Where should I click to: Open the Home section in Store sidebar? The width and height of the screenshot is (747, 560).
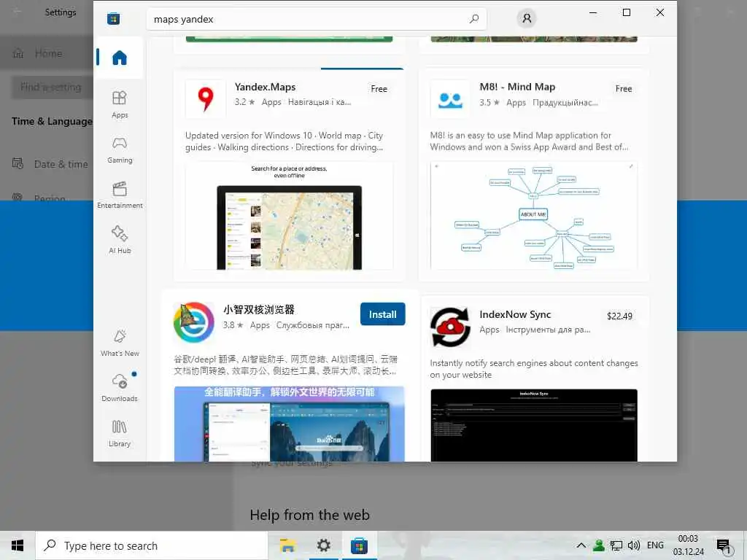[120, 58]
